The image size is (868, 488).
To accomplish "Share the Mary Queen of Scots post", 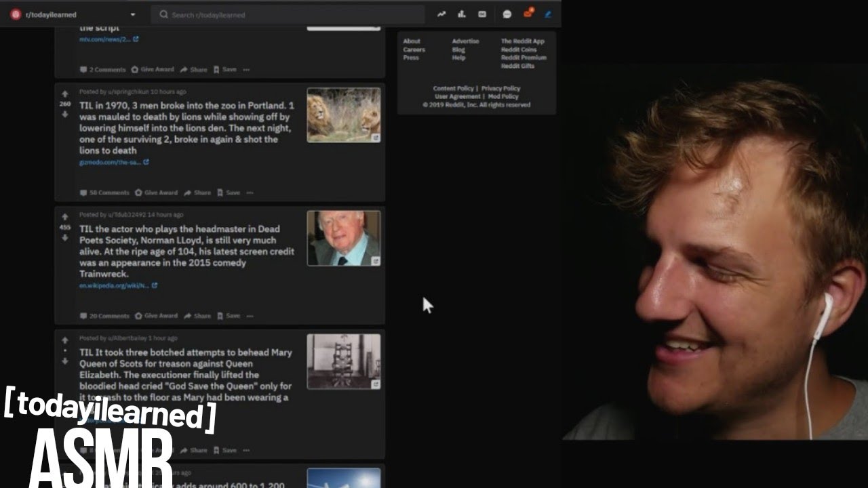I will (x=193, y=450).
